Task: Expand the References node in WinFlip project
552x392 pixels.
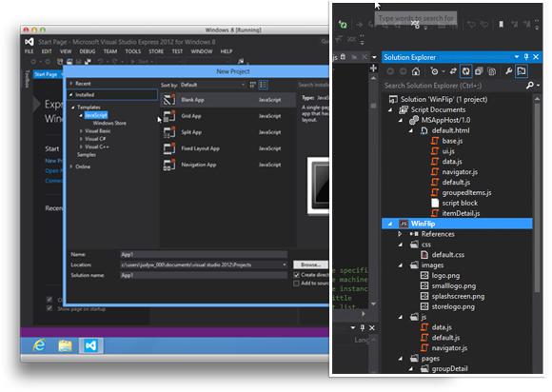Action: click(x=400, y=234)
